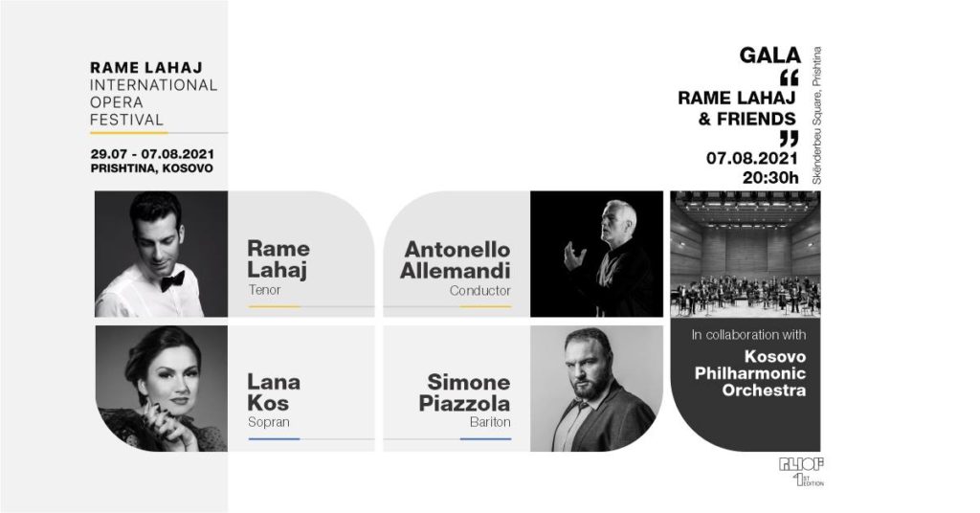Click the GALA heading
Image resolution: width=980 pixels, height=513 pixels.
click(769, 55)
